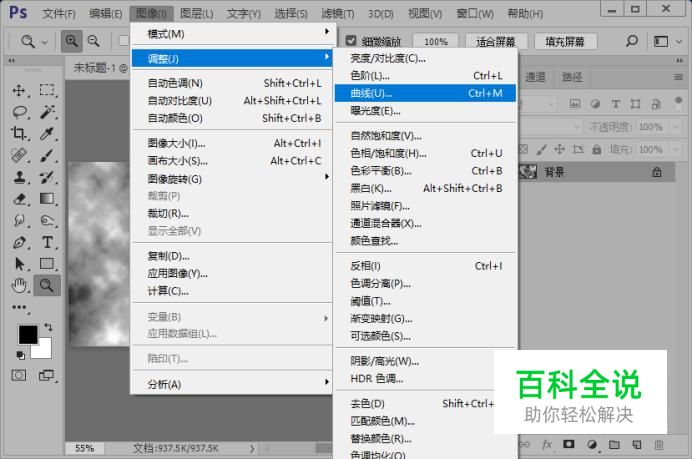Select the Magic Wand tool

pyautogui.click(x=47, y=112)
